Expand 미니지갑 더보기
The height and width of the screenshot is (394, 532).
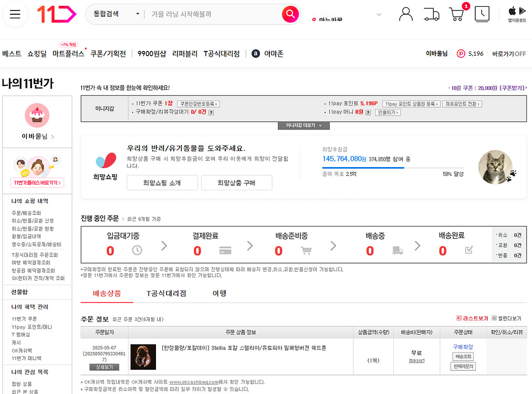(304, 126)
